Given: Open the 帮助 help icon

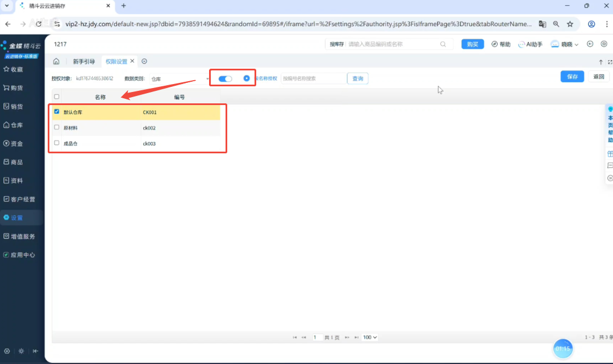Looking at the screenshot, I should coord(501,44).
